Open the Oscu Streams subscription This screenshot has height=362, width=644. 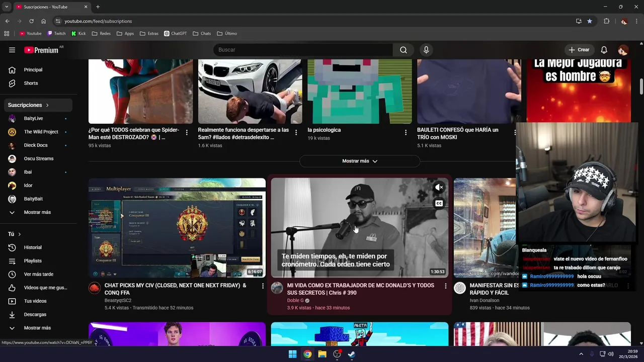[x=39, y=158]
